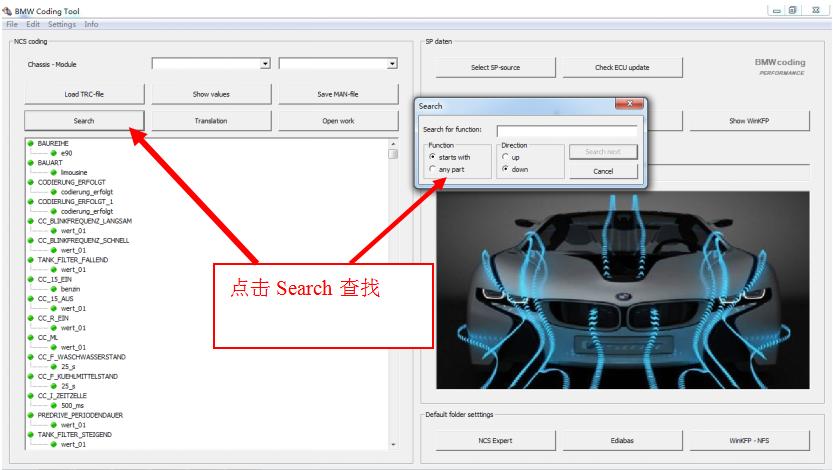833x470 pixels.
Task: Select the 500_ms value item
Action: click(72, 406)
